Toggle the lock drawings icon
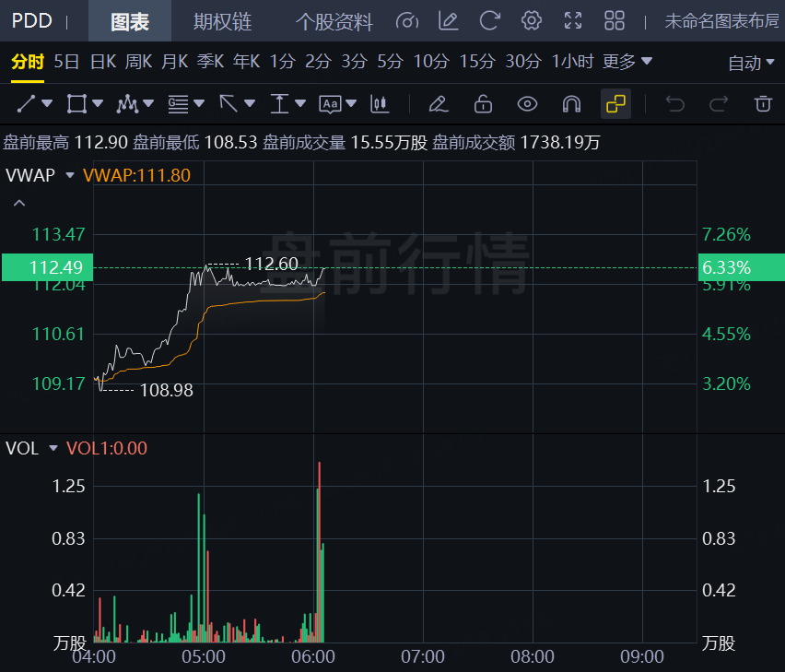Viewport: 785px width, 672px height. point(483,103)
